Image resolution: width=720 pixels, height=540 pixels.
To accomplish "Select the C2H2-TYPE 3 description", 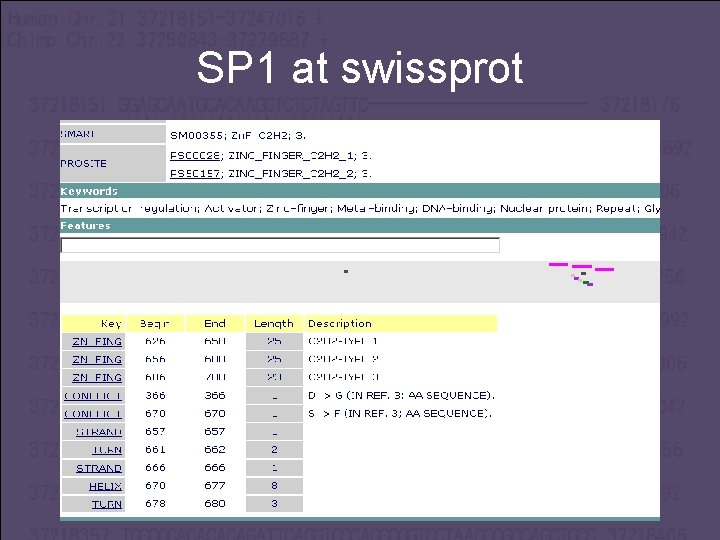I will [x=343, y=377].
